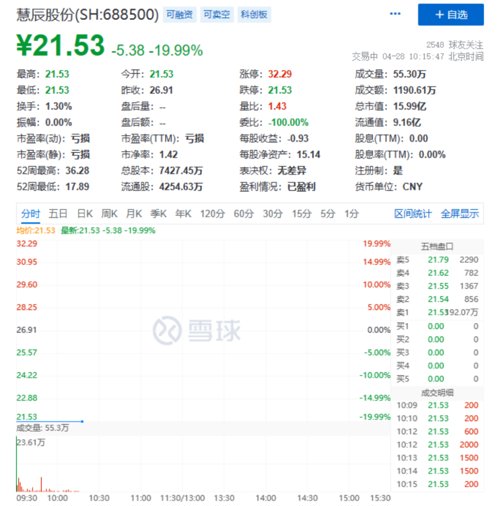Switch to 60分 interval tab

click(x=244, y=214)
